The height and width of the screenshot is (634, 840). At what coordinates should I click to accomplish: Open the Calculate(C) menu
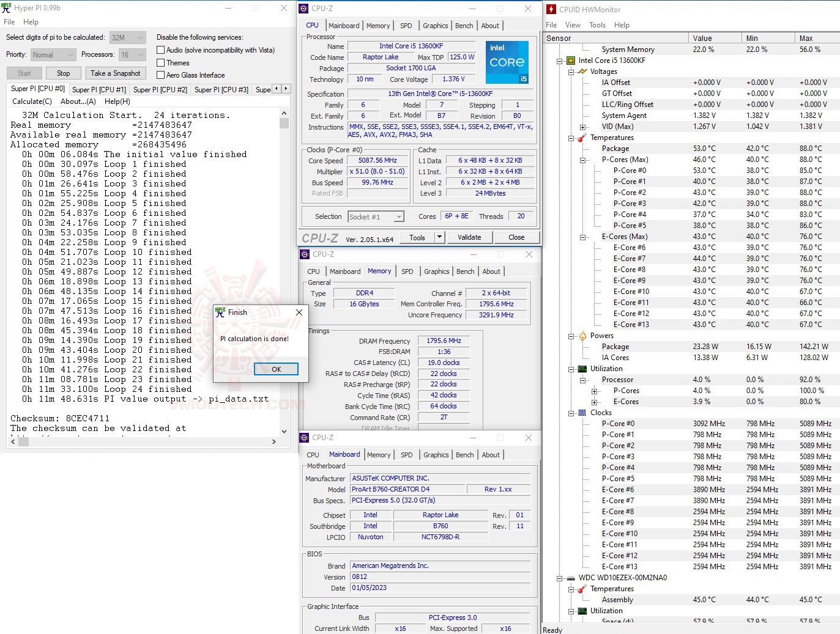(32, 101)
